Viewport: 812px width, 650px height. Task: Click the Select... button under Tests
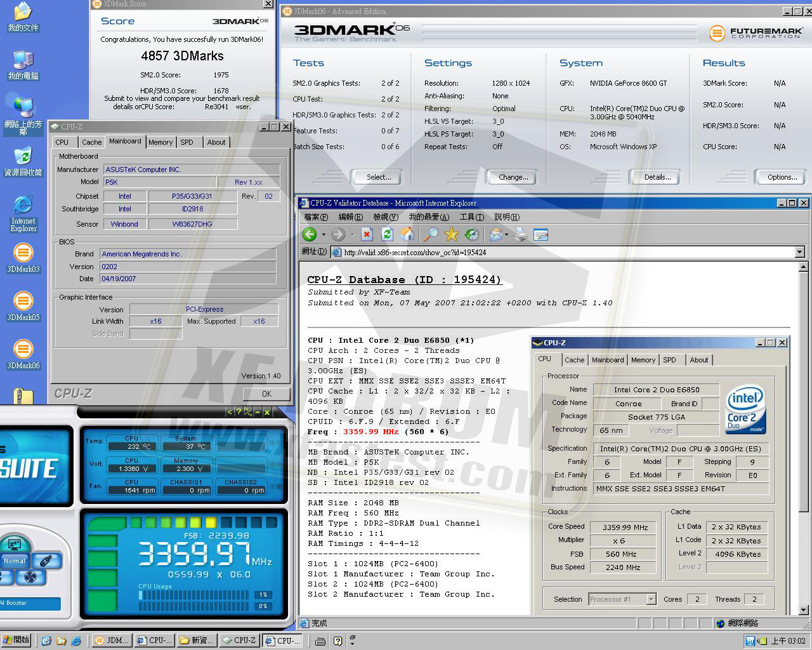coord(379,177)
